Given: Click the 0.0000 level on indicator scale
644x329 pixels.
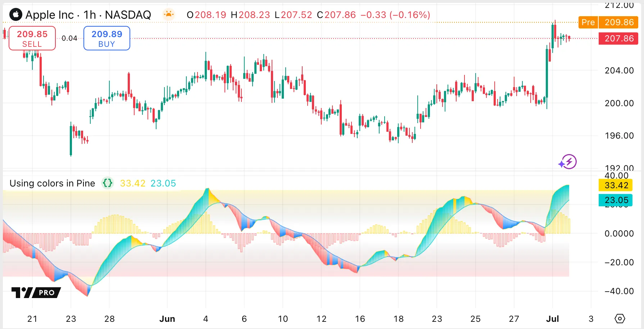Looking at the screenshot, I should 619,234.
